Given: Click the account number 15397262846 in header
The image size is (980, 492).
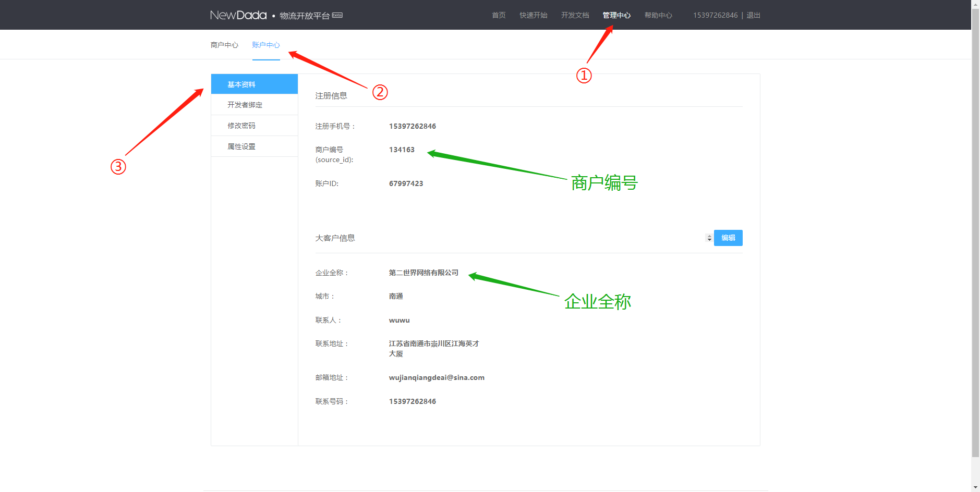Looking at the screenshot, I should (715, 15).
